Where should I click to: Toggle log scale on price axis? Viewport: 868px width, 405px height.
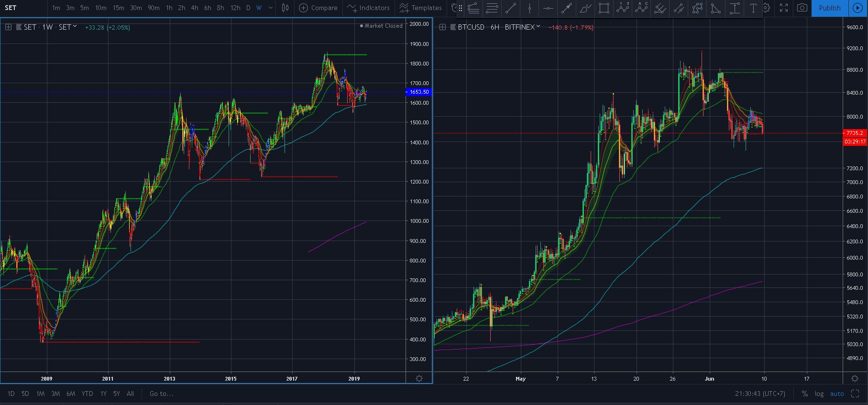(x=819, y=394)
